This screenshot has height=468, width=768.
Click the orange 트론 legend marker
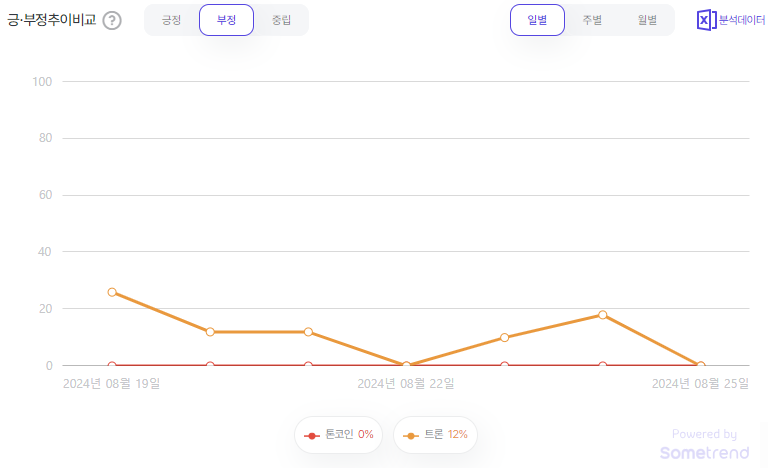411,435
